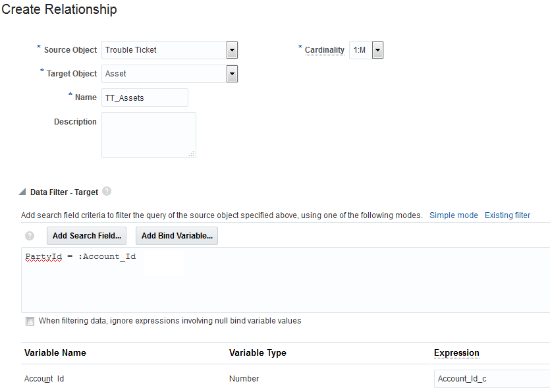Screen dimensions: 550x392
Task: Focus the Account_Id_c expression field
Action: click(x=491, y=379)
